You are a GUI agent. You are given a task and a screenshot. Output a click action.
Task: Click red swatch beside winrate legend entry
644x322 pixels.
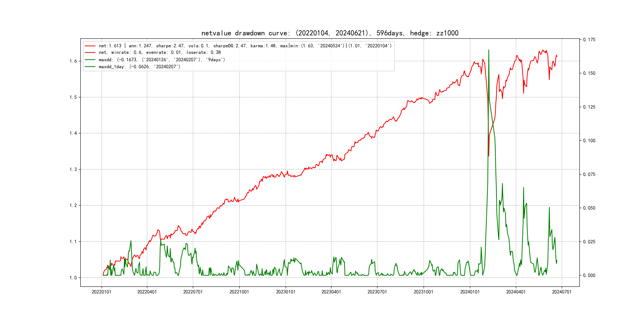(x=90, y=52)
